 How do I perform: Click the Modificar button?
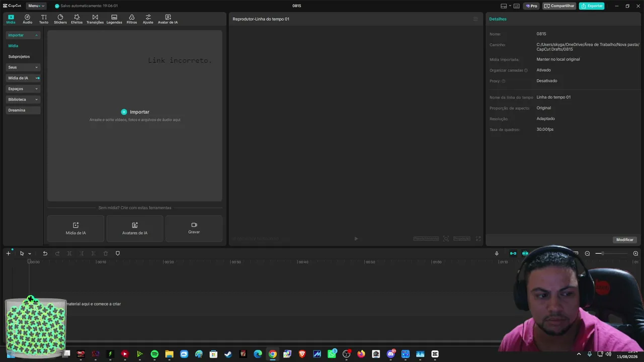625,240
